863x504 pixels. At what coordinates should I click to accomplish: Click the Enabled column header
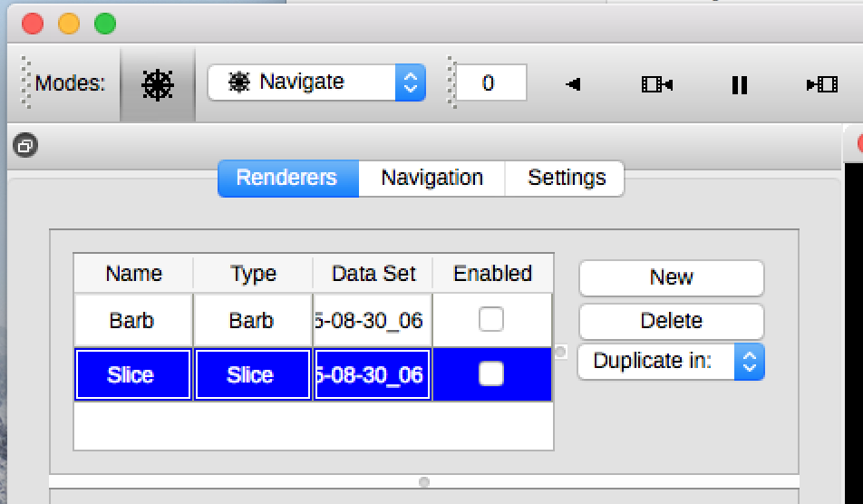[492, 274]
